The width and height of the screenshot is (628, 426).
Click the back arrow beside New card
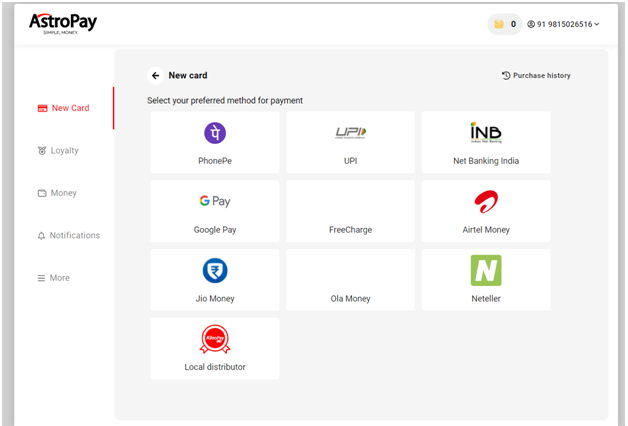[155, 75]
